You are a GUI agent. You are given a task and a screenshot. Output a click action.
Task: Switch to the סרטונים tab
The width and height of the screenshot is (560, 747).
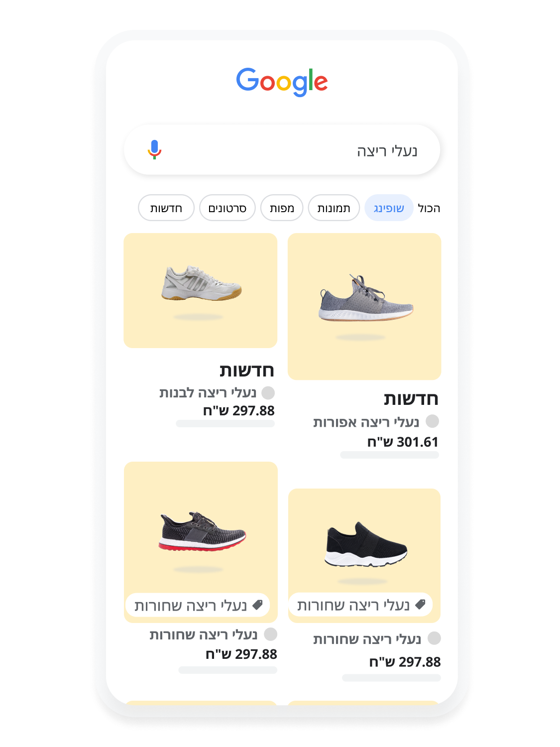point(227,208)
